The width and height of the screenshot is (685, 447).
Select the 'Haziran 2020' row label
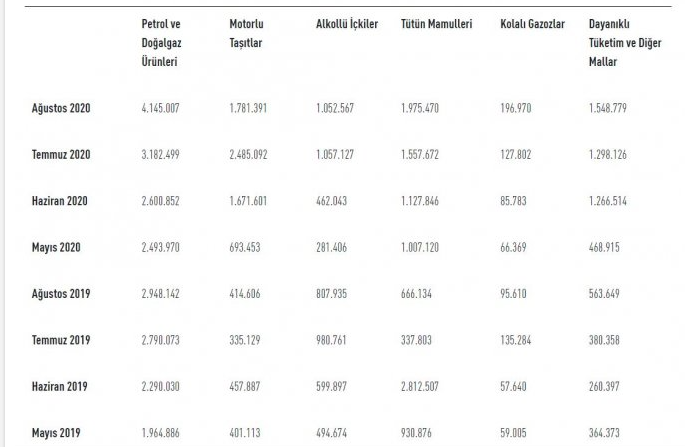[60, 201]
